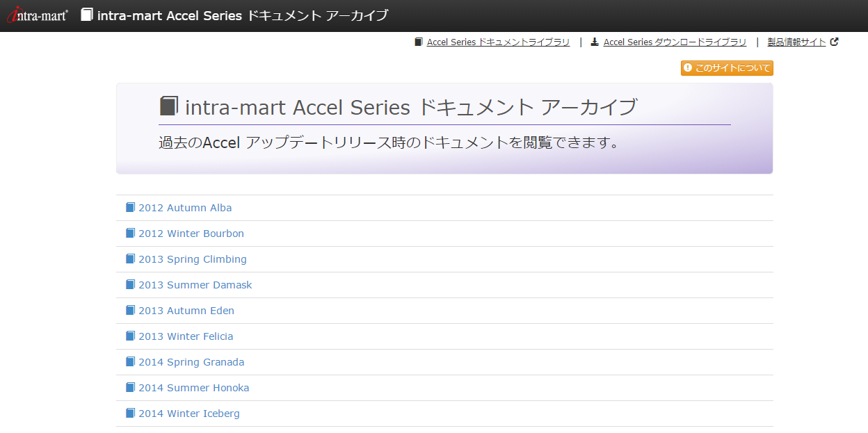
Task: Click external link icon after 製品情報サイト
Action: [835, 42]
